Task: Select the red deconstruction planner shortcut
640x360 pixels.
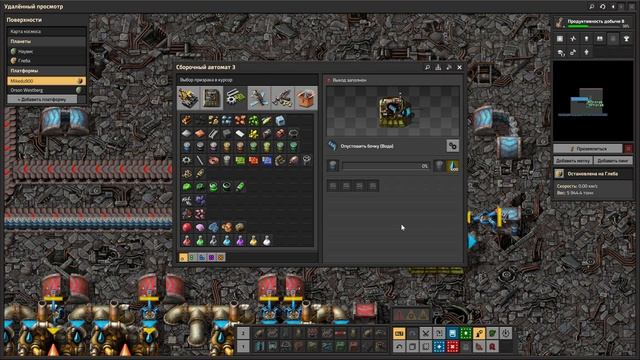Action: click(x=452, y=347)
